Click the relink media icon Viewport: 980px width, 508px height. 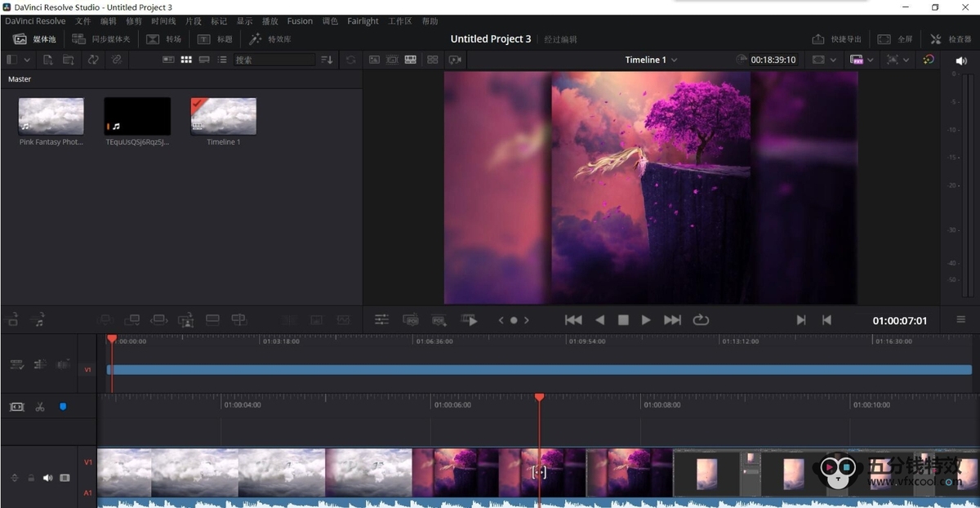(x=117, y=60)
